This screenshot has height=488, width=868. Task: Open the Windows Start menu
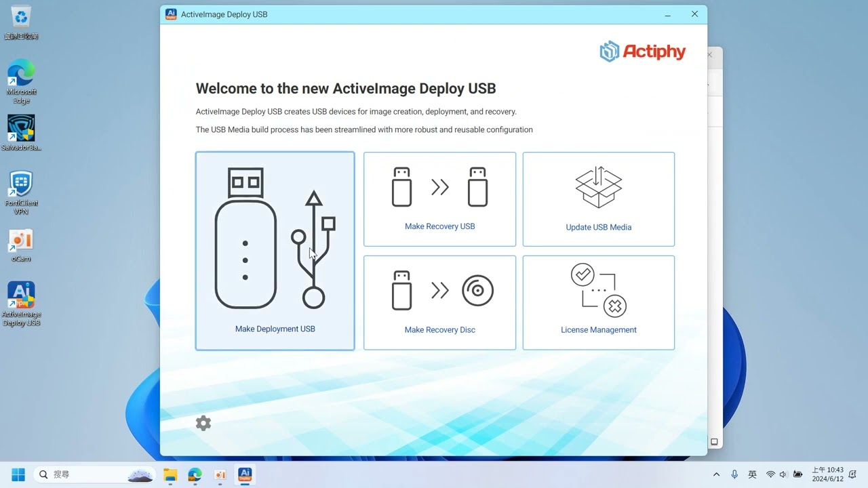(x=18, y=474)
